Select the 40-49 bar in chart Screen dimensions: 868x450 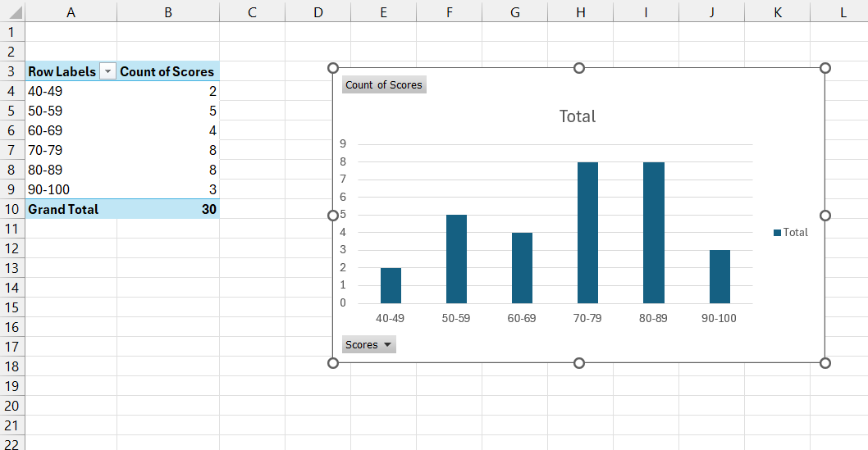391,285
